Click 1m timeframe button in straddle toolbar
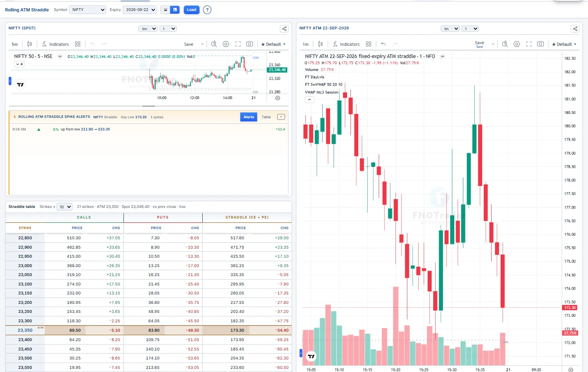Image resolution: width=588 pixels, height=372 pixels. point(306,44)
